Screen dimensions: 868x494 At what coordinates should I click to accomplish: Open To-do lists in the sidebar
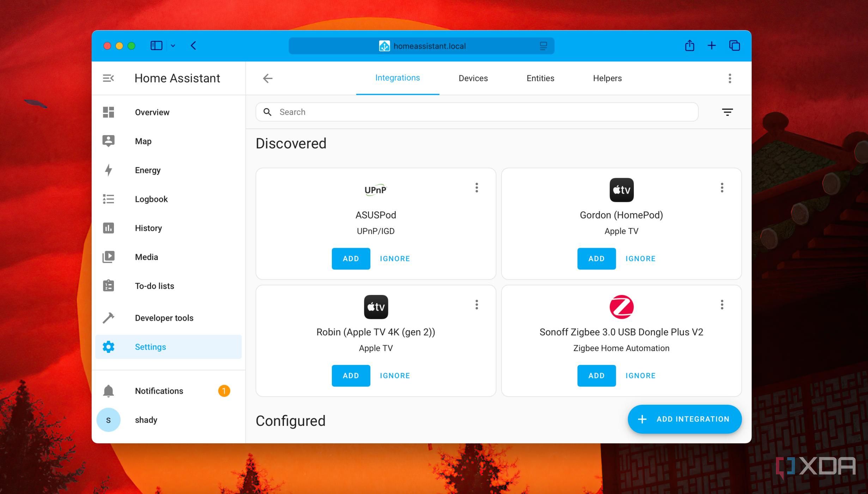coord(168,286)
